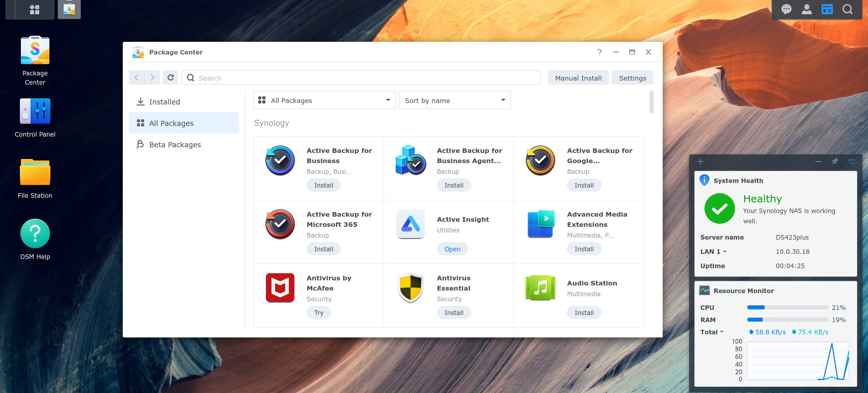The height and width of the screenshot is (393, 868).
Task: Try Antivirus by McAfee
Action: tap(319, 312)
